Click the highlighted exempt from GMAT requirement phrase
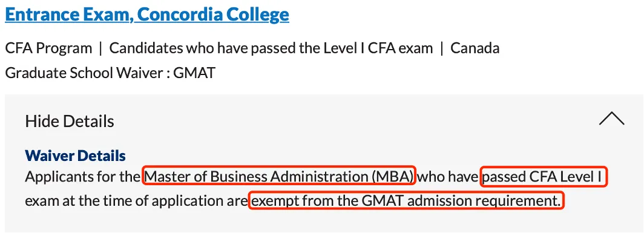This screenshot has height=233, width=644. tap(406, 200)
